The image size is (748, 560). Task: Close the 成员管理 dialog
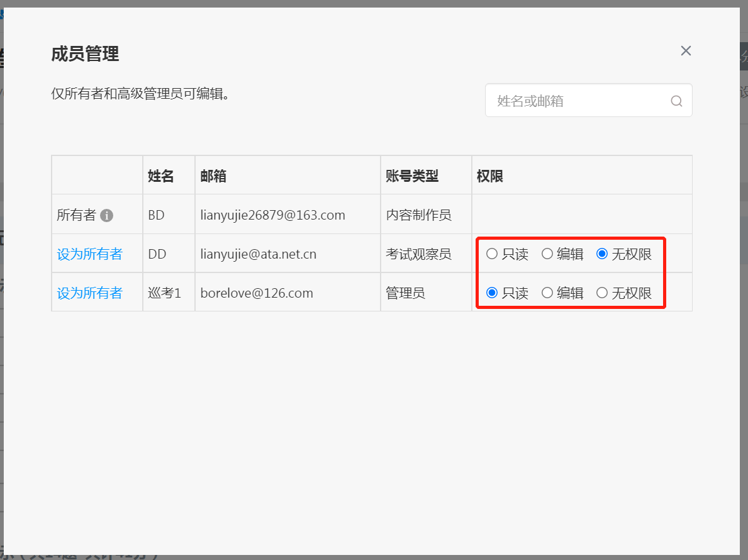click(x=686, y=50)
